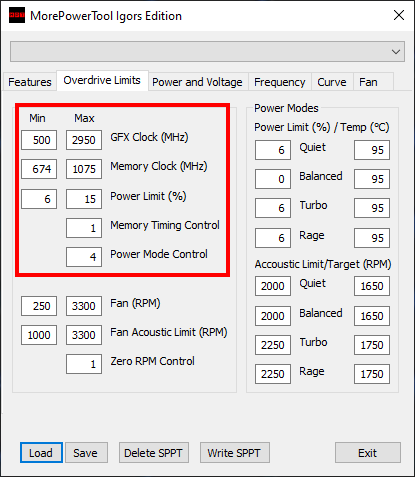Select the Zero RPM Control input field
This screenshot has height=477, width=415.
coord(84,364)
